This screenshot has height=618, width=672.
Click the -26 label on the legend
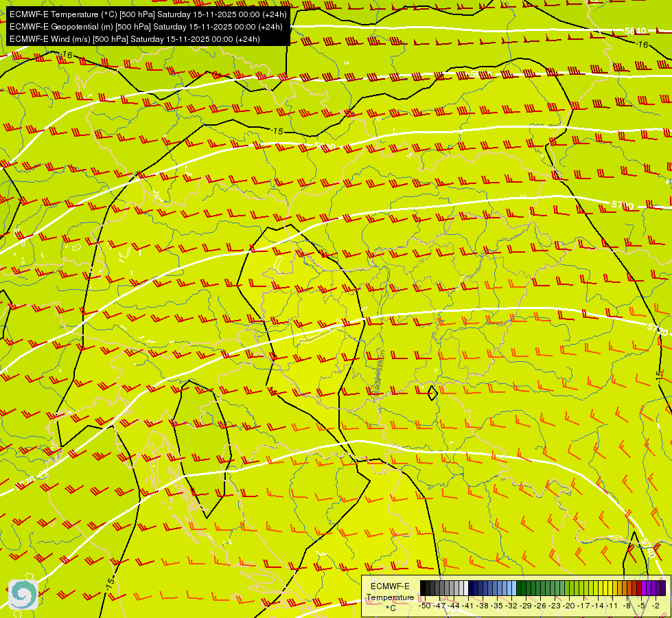(540, 606)
